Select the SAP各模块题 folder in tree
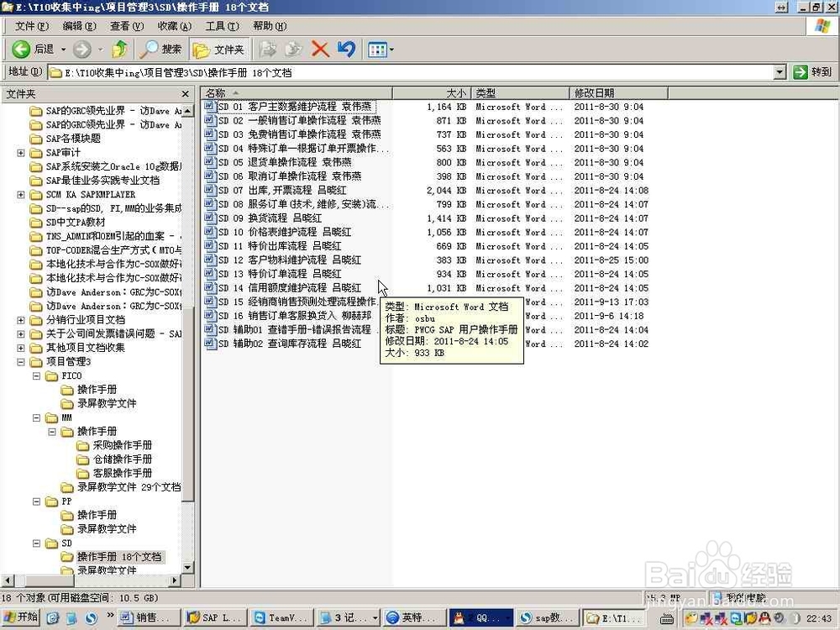840x630 pixels. click(73, 139)
